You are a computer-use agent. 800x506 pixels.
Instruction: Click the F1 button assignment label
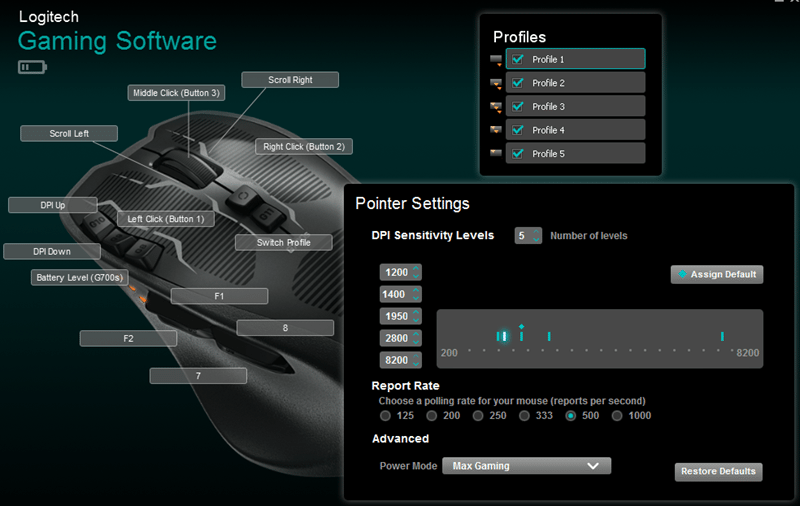pos(219,296)
